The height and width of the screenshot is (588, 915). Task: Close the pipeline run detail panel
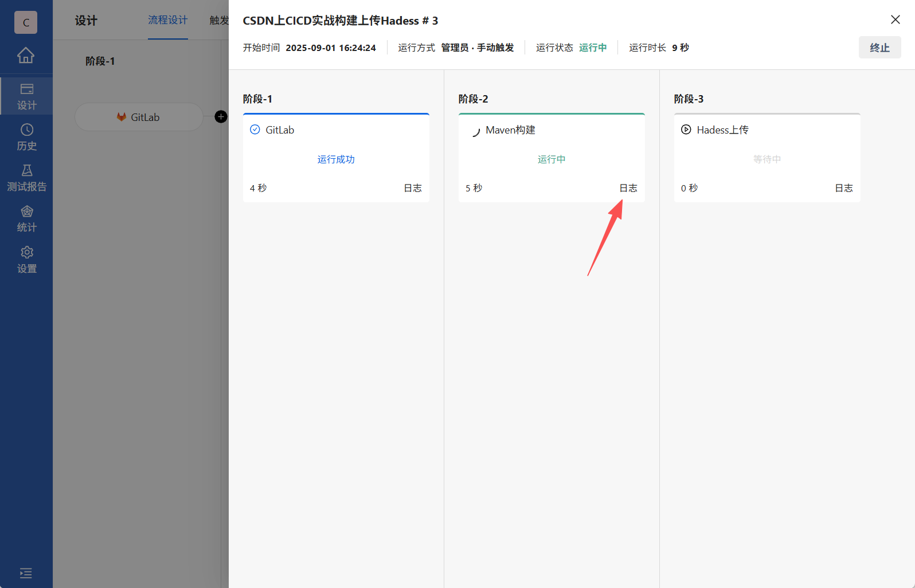click(x=896, y=19)
